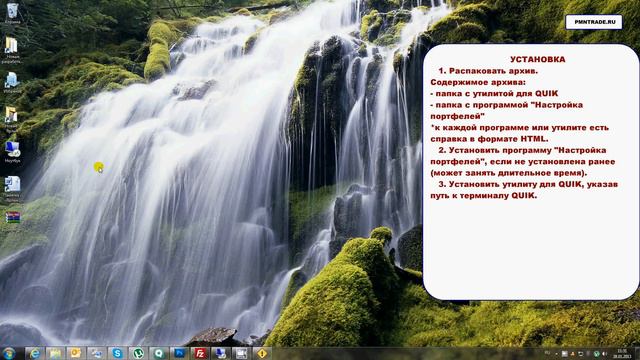Viewport: 640px width, 360px height.
Task: Open FileZilla from the taskbar
Action: point(200,353)
